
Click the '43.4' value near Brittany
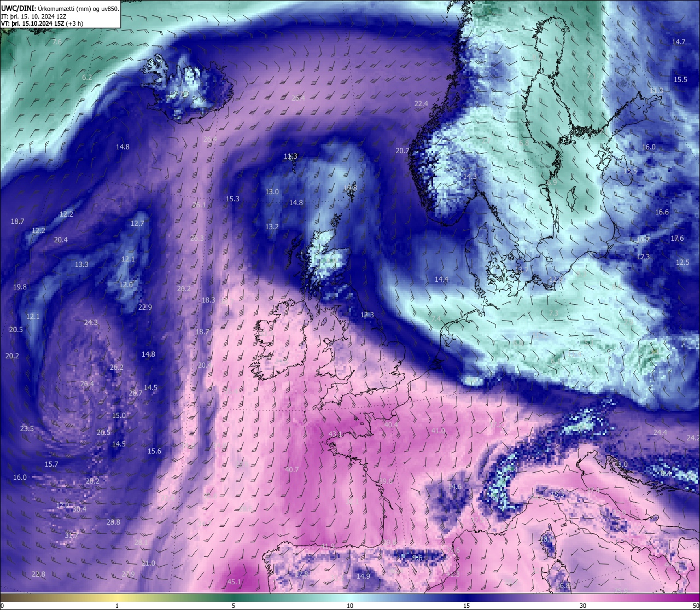pyautogui.click(x=335, y=434)
